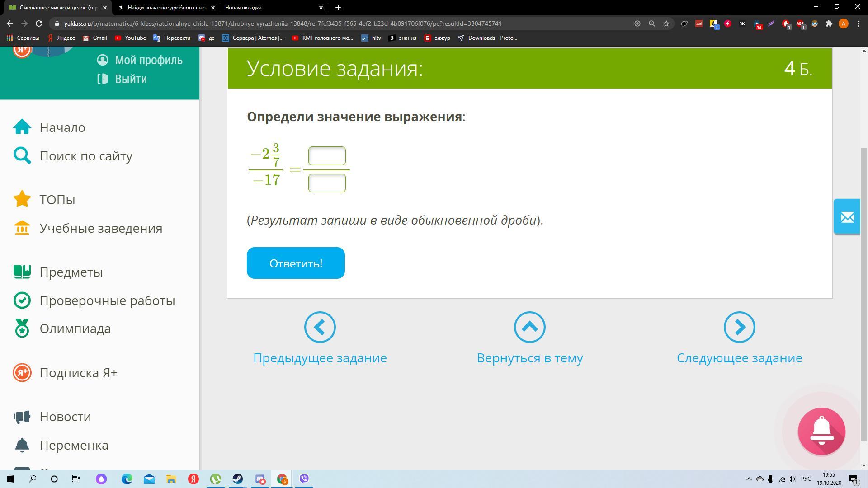The width and height of the screenshot is (868, 488).
Task: Click the Выйти logout link
Action: click(x=131, y=79)
